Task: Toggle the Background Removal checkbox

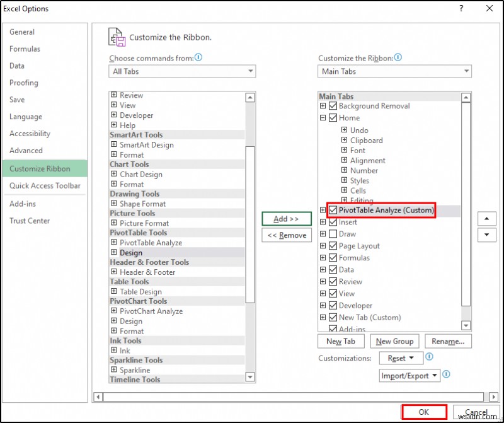Action: point(333,106)
